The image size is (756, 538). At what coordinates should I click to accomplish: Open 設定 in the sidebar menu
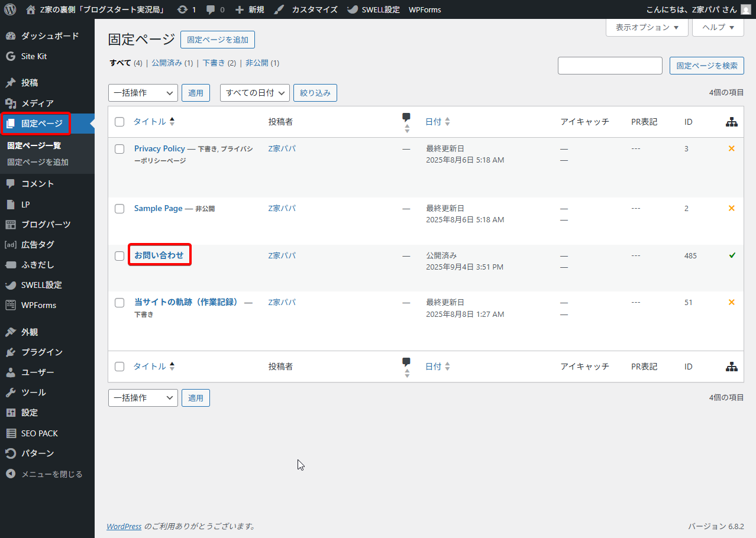(x=30, y=413)
